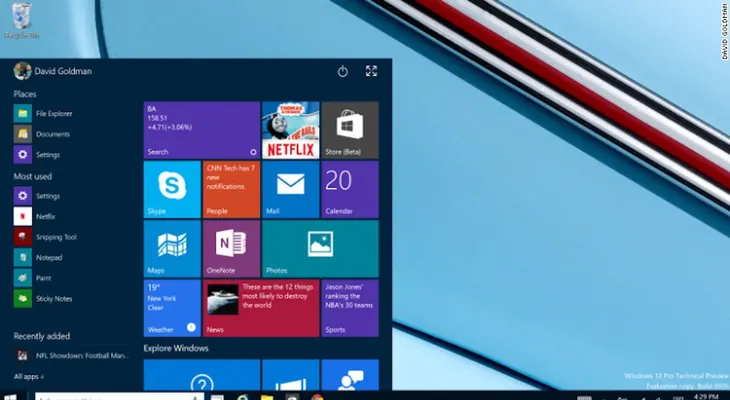Launch Sticky Notes from Most used

pos(43,298)
